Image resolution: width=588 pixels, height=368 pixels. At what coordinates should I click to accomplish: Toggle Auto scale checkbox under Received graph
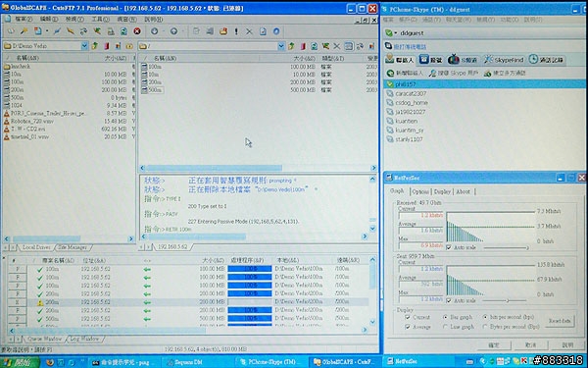[449, 247]
